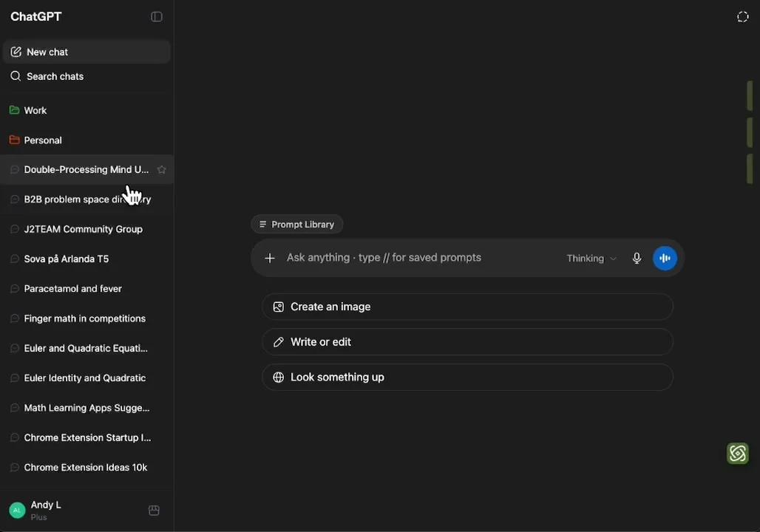Choose the Create an image suggestion
Image resolution: width=760 pixels, height=532 pixels.
point(467,307)
